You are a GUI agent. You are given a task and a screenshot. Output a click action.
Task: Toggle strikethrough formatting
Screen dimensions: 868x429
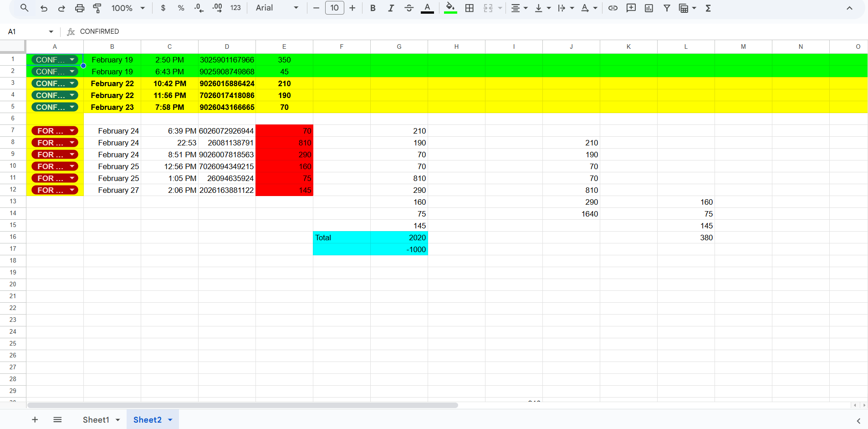click(x=409, y=8)
